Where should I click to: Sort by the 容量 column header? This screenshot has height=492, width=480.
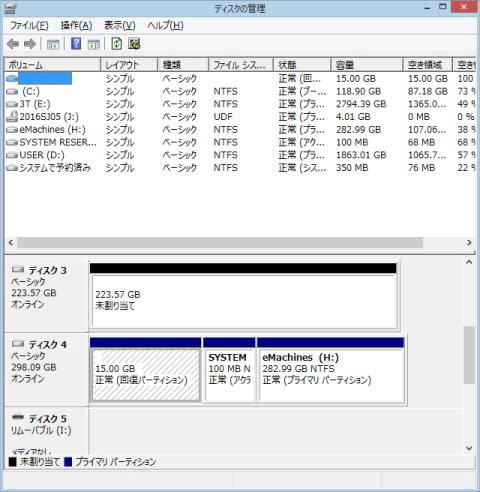click(367, 65)
